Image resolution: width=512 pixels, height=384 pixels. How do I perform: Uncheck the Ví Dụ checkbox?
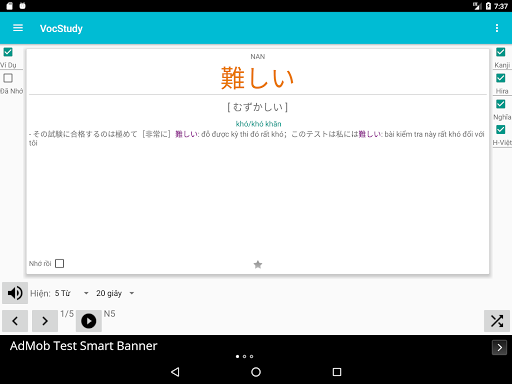pyautogui.click(x=8, y=52)
